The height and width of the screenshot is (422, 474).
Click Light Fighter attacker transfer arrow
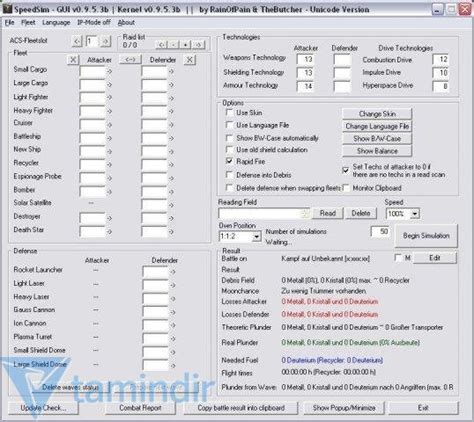click(x=109, y=98)
